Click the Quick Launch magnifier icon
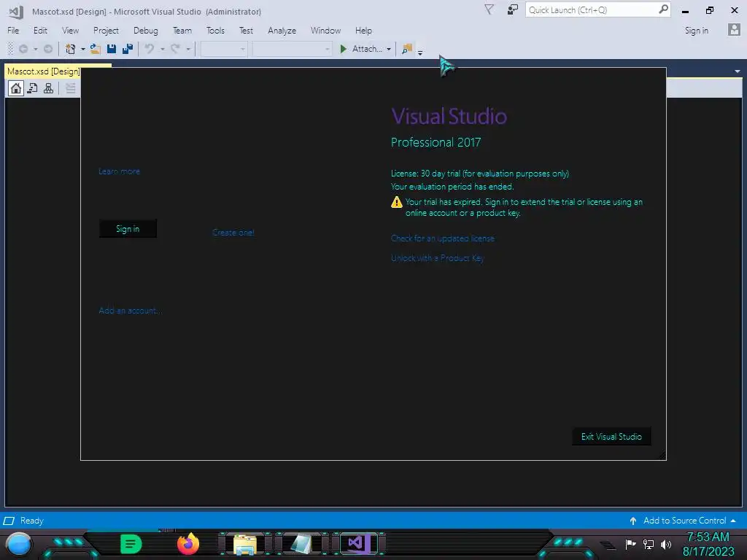This screenshot has height=560, width=747. pos(663,9)
